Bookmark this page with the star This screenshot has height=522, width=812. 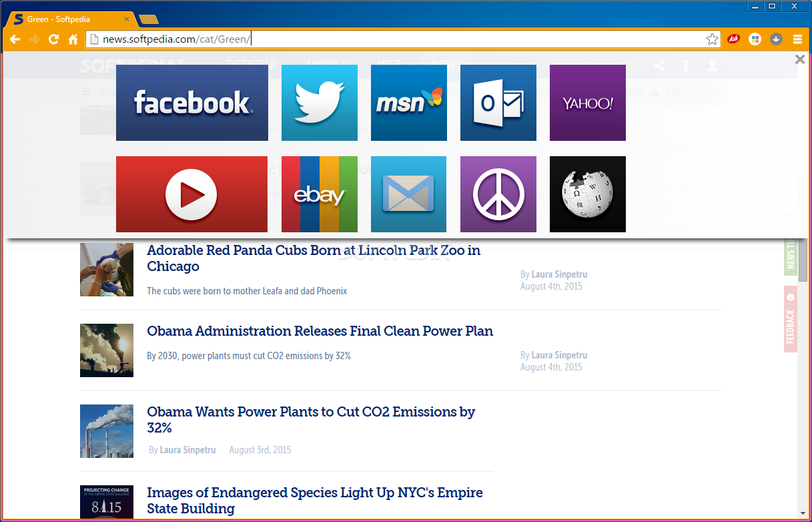712,39
